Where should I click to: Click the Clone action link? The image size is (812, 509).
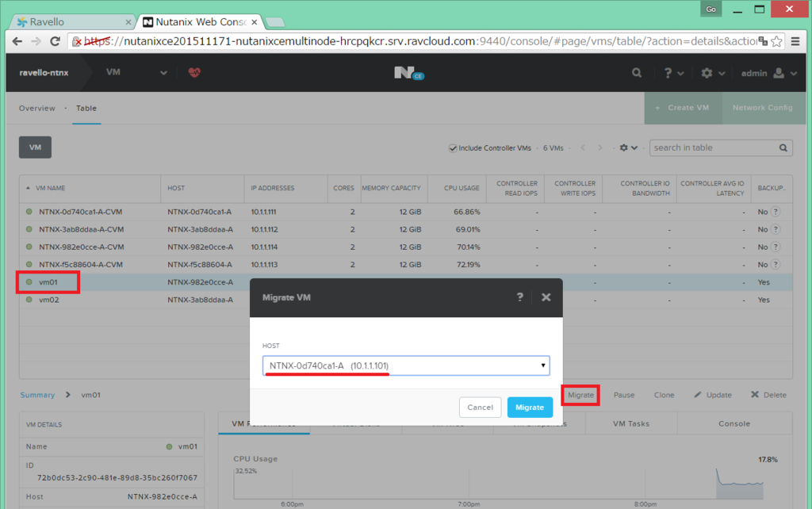tap(664, 395)
